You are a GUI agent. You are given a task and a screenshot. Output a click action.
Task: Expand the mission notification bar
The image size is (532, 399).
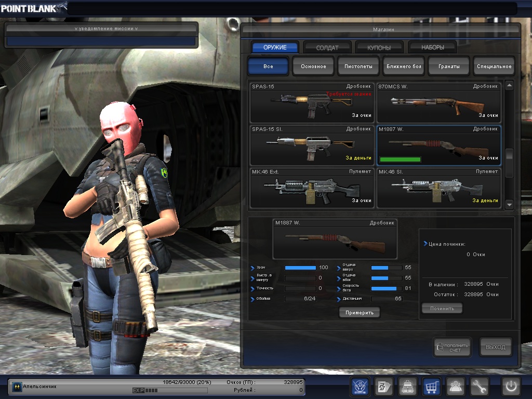[x=102, y=29]
